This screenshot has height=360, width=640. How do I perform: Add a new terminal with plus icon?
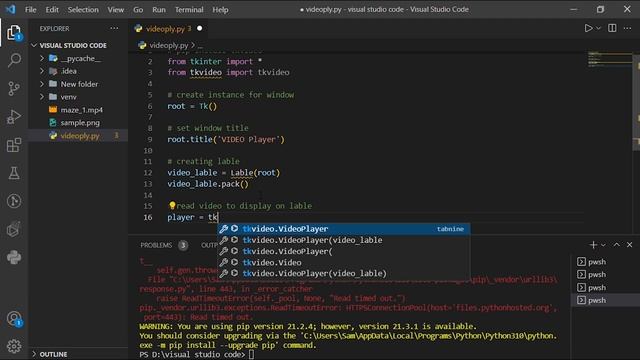pyautogui.click(x=593, y=244)
